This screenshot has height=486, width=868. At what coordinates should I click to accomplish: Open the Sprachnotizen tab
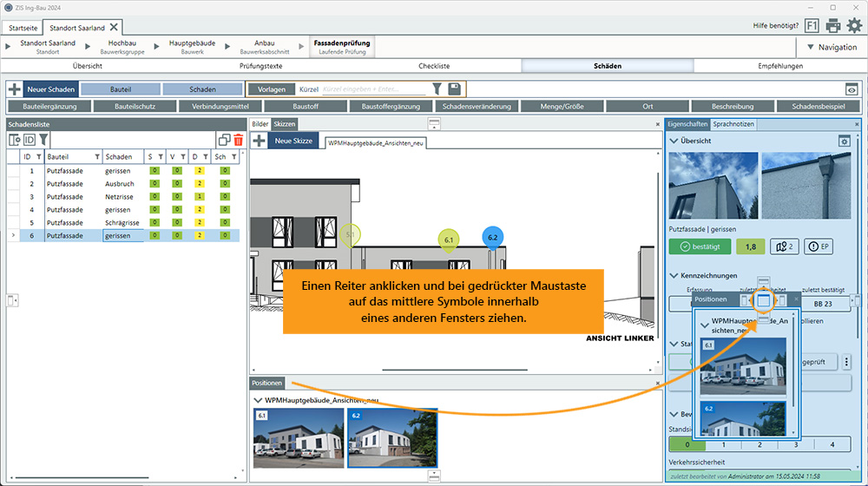coord(733,124)
